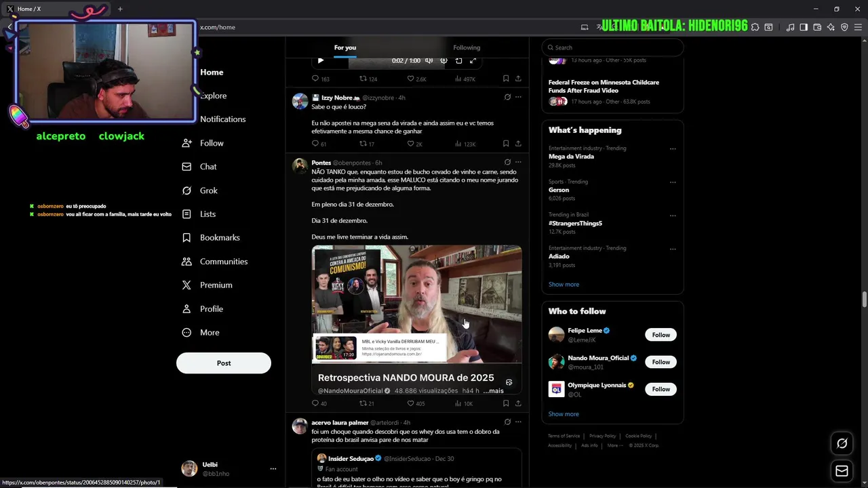Screen dimensions: 868x488
Task: Open Pontes' profile avatar
Action: (300, 166)
